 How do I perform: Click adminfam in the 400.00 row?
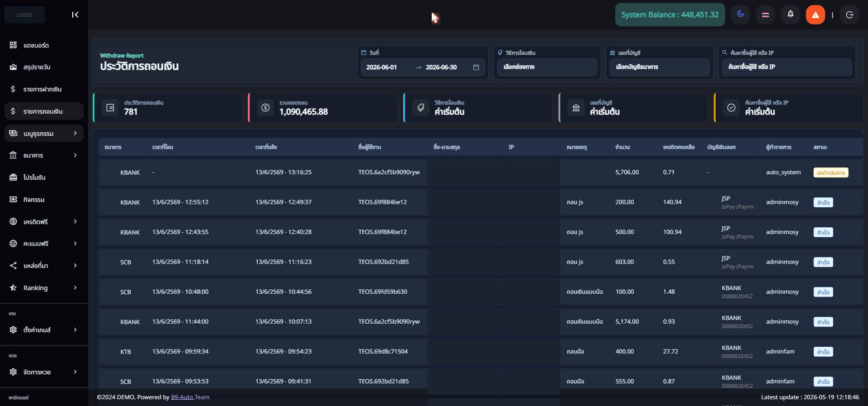780,351
